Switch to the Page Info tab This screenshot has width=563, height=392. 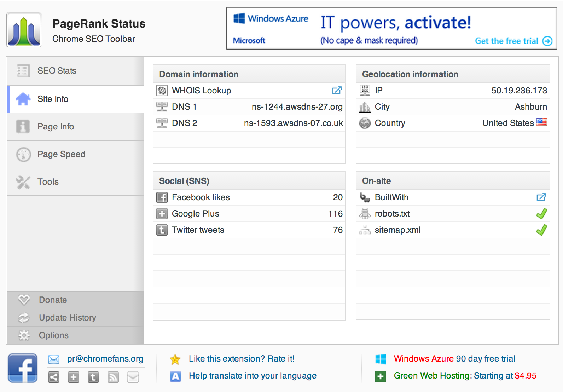click(76, 127)
